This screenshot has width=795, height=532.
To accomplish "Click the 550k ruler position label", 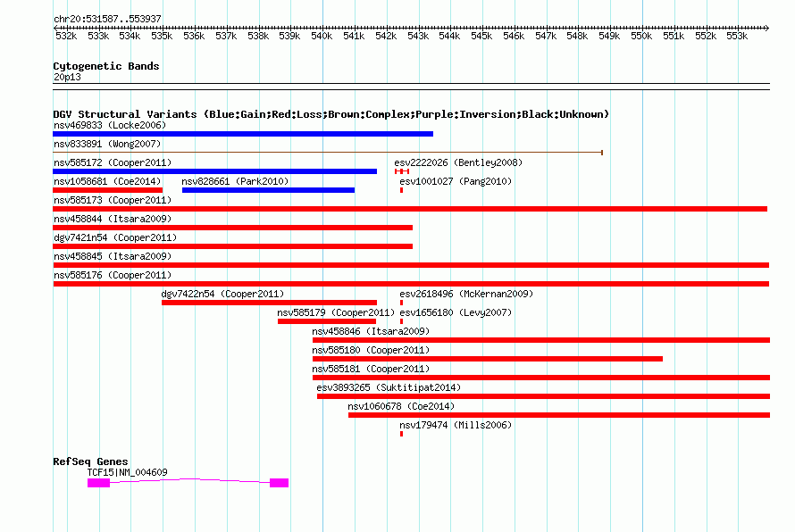I will pyautogui.click(x=641, y=36).
